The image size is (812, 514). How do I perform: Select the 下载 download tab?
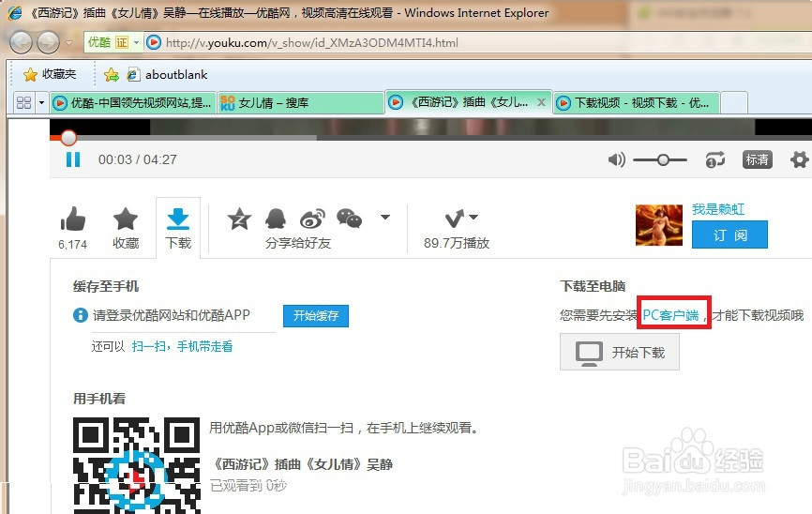(178, 228)
